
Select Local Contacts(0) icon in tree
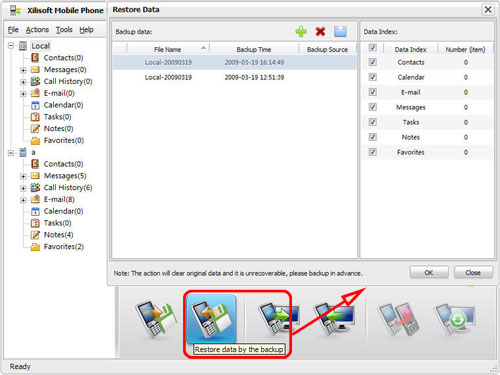35,58
